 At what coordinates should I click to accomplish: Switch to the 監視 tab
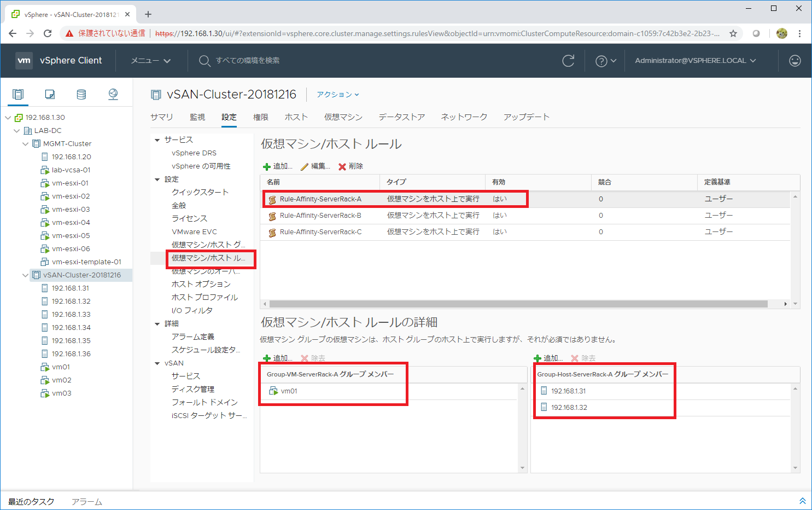point(197,117)
